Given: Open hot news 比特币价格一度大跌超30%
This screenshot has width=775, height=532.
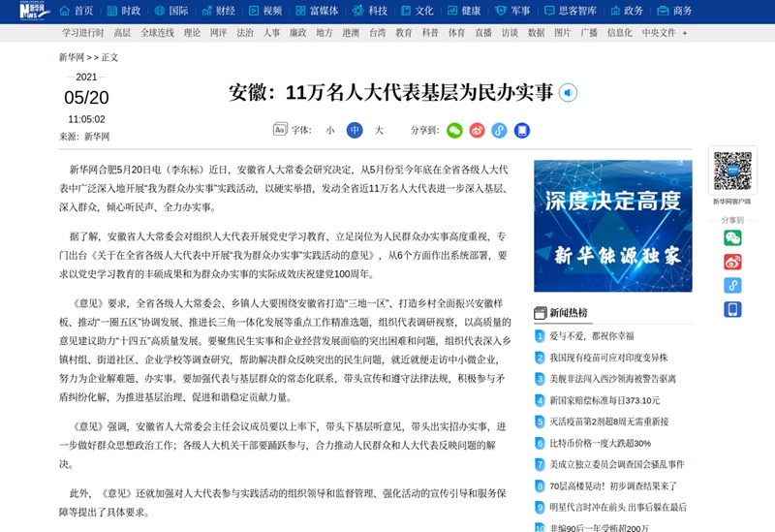Looking at the screenshot, I should 600,443.
